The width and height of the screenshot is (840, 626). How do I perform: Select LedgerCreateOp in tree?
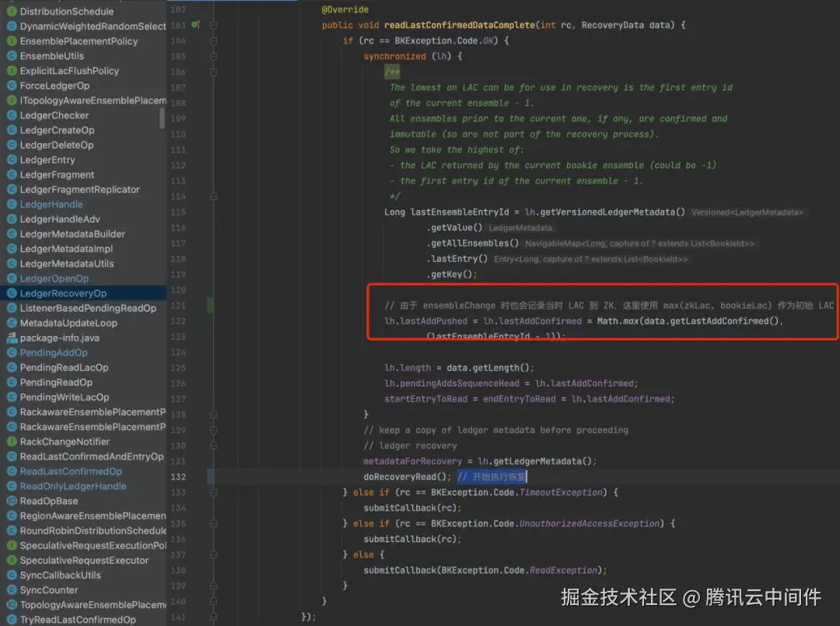pyautogui.click(x=57, y=130)
